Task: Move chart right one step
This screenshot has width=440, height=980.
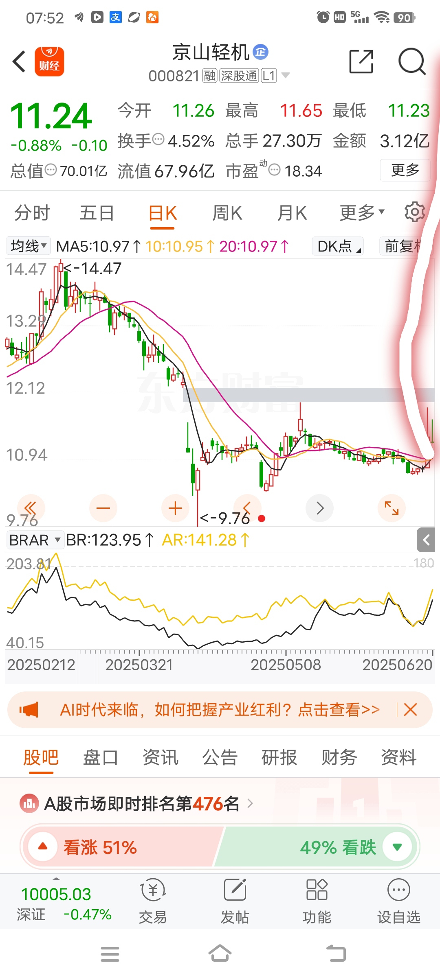Action: pyautogui.click(x=320, y=508)
